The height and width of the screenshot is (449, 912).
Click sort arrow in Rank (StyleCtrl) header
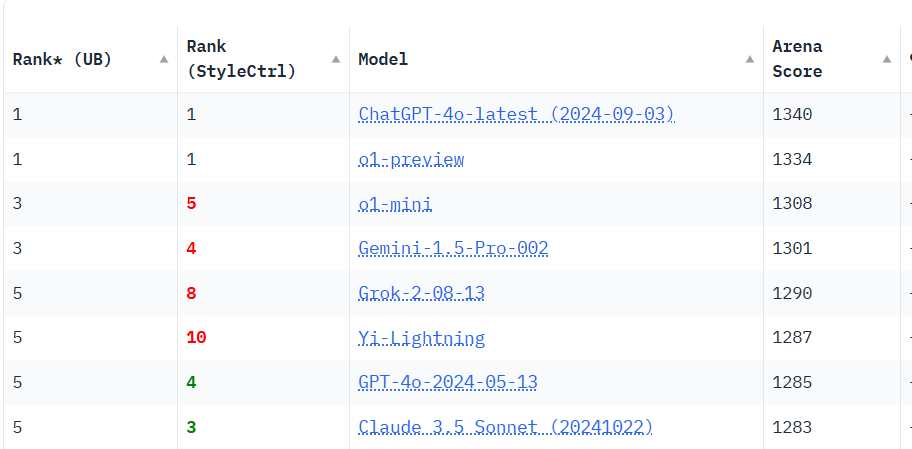point(336,59)
